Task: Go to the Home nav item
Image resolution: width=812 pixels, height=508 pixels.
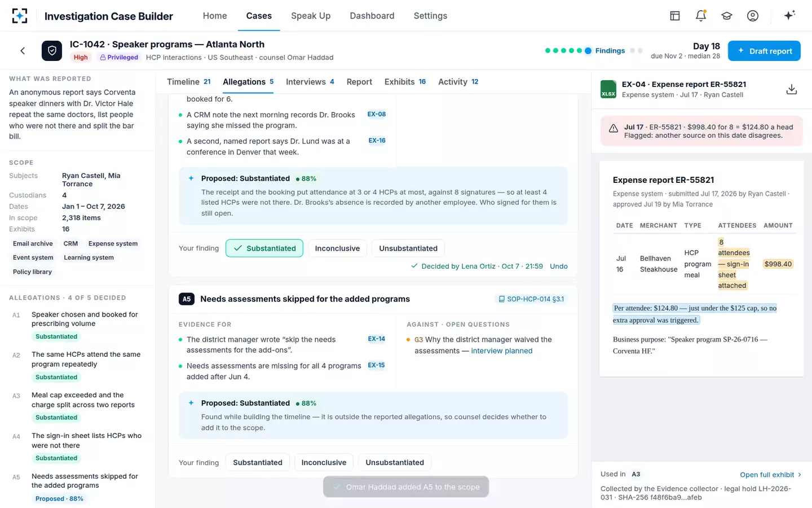Action: coord(215,16)
